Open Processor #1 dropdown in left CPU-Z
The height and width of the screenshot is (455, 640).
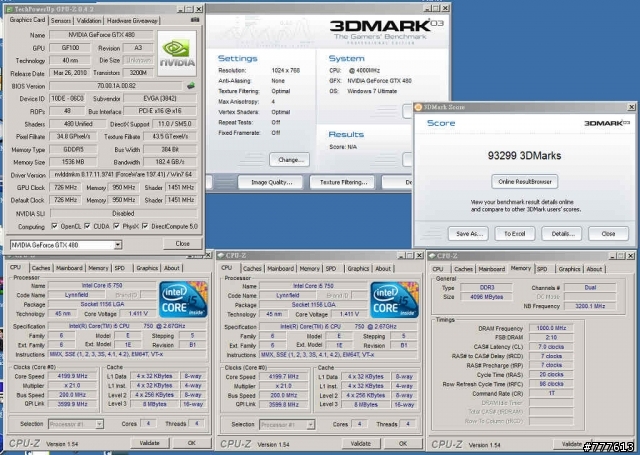pos(99,424)
